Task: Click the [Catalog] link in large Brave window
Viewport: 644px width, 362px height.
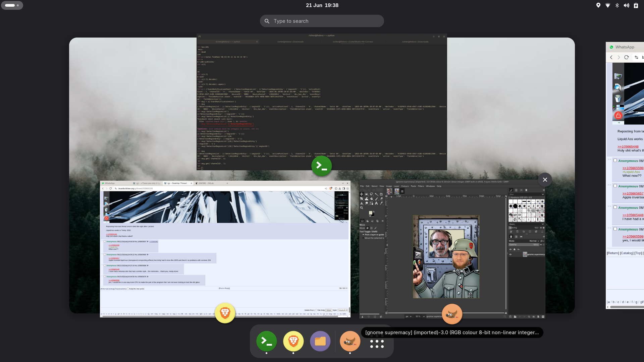Action: (x=111, y=289)
